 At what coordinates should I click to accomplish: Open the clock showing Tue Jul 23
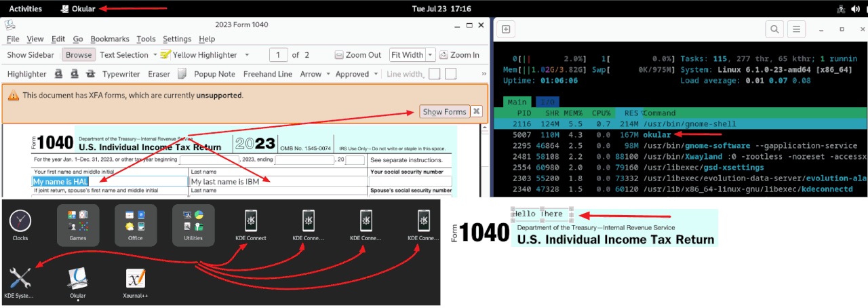point(441,9)
